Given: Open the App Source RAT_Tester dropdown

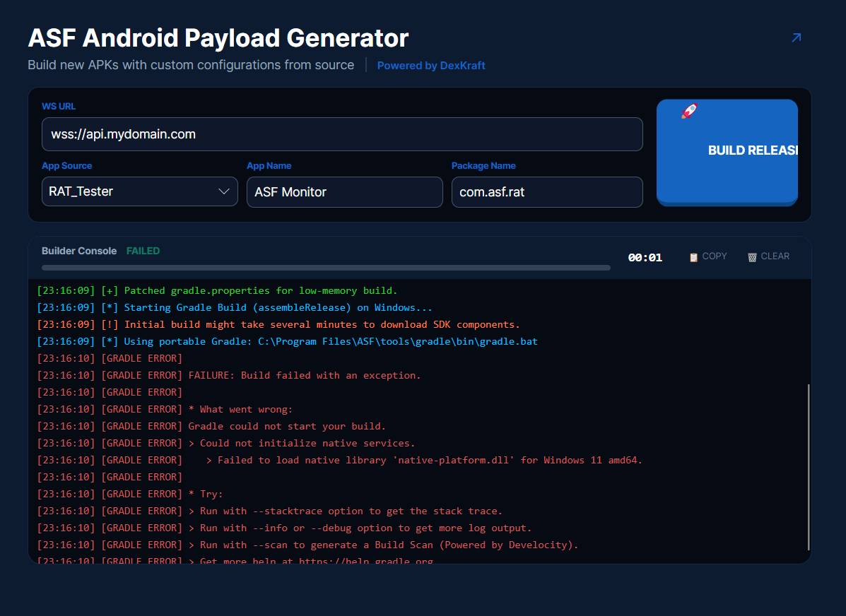Looking at the screenshot, I should (140, 191).
